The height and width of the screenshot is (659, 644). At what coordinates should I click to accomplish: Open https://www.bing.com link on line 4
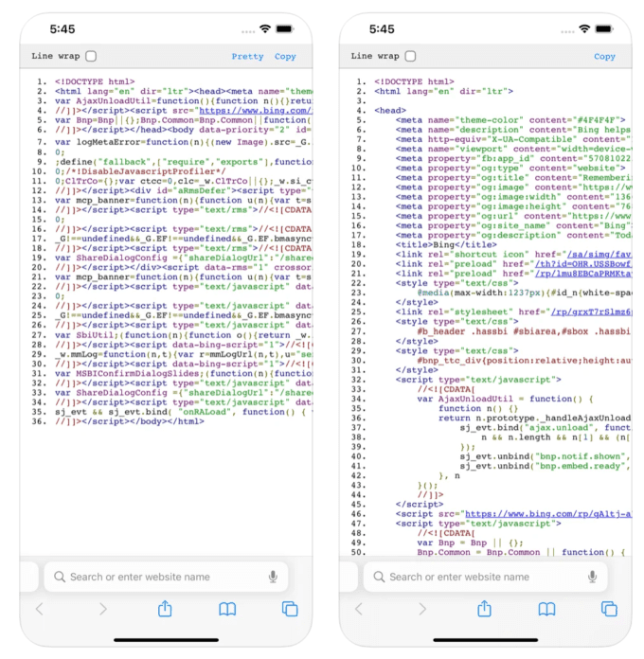[256, 111]
